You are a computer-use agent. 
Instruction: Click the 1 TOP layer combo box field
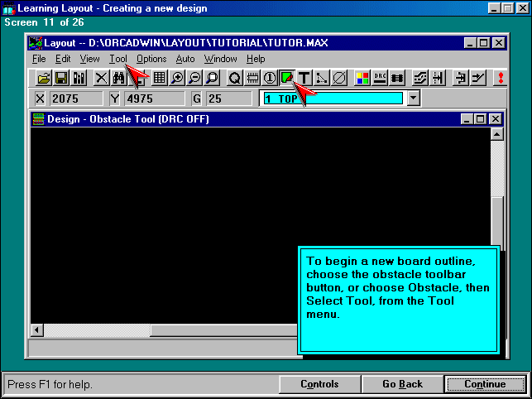pos(333,99)
